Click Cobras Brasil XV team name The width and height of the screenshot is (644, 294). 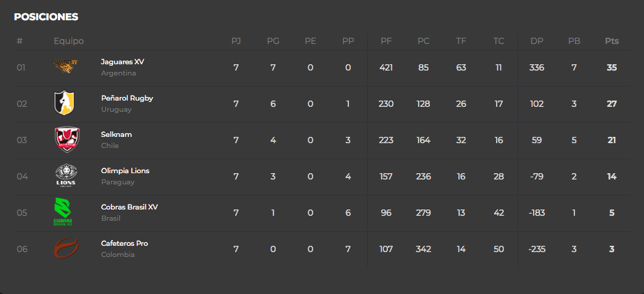coord(129,207)
